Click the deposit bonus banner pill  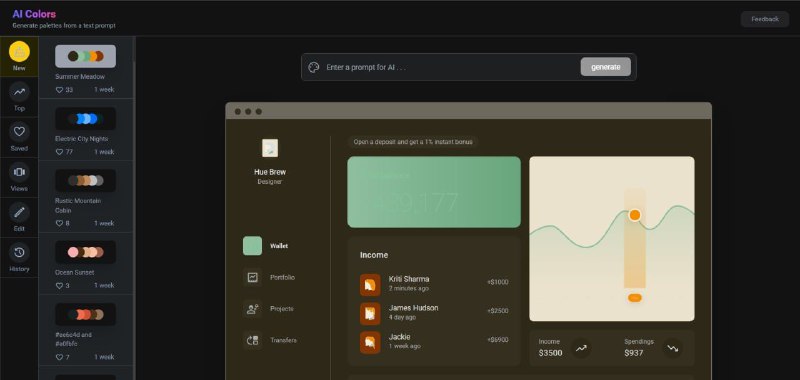click(413, 142)
